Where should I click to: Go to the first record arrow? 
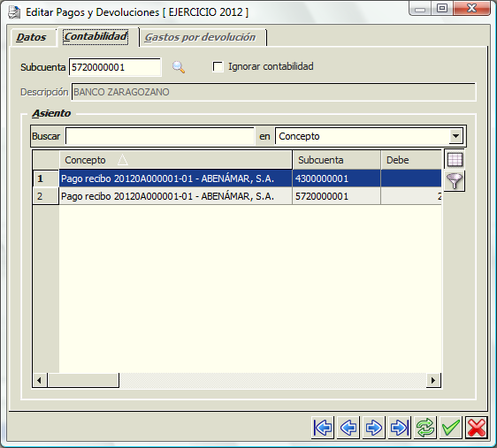tap(323, 428)
